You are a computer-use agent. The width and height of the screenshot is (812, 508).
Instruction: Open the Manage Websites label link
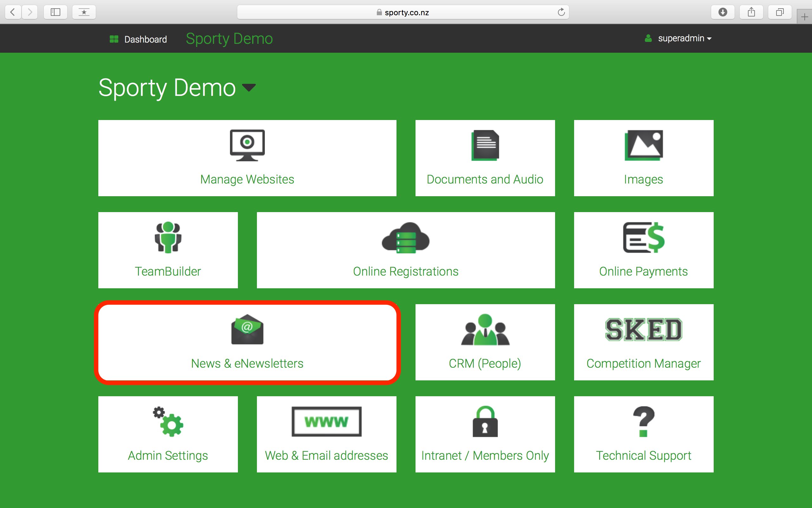click(x=247, y=179)
